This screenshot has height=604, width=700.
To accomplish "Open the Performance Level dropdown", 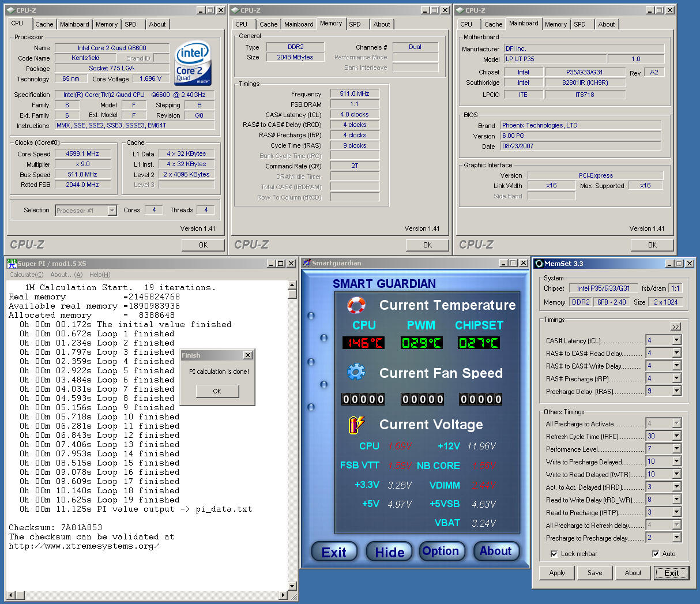I will 676,449.
